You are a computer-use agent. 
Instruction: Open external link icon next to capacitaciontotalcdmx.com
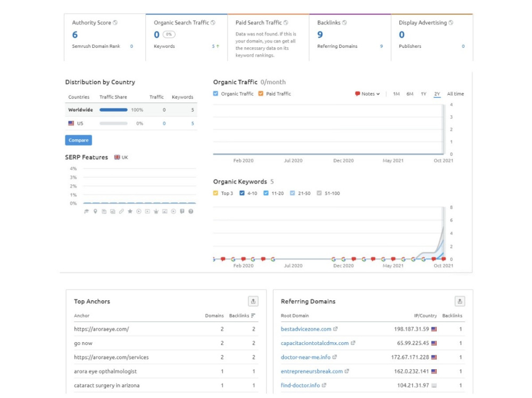point(353,343)
